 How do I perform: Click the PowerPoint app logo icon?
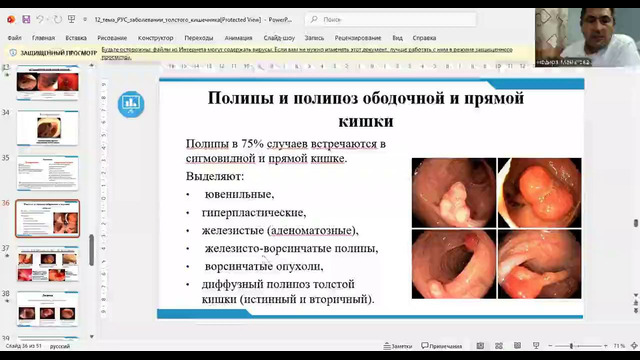pos(11,20)
